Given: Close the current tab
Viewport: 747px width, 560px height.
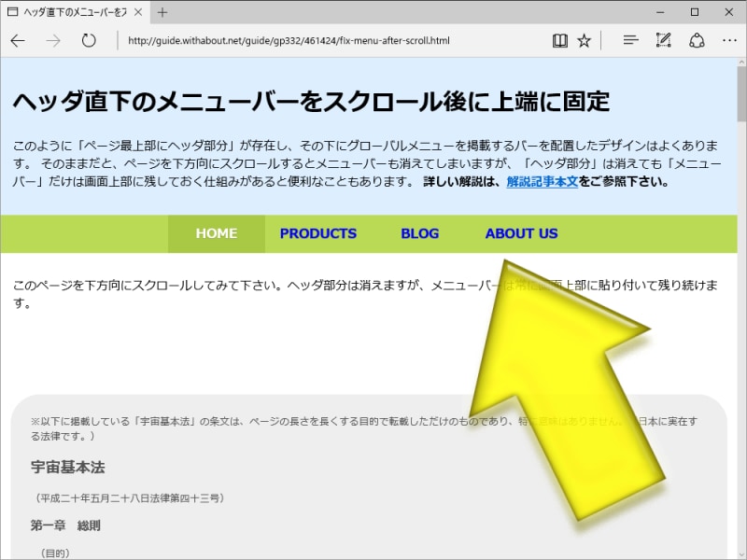Looking at the screenshot, I should coord(137,13).
